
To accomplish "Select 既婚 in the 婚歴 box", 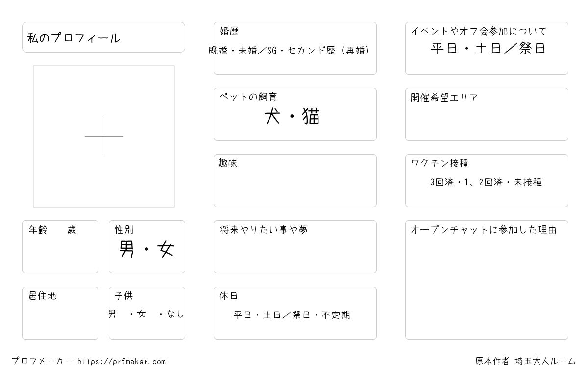I will click(x=218, y=51).
